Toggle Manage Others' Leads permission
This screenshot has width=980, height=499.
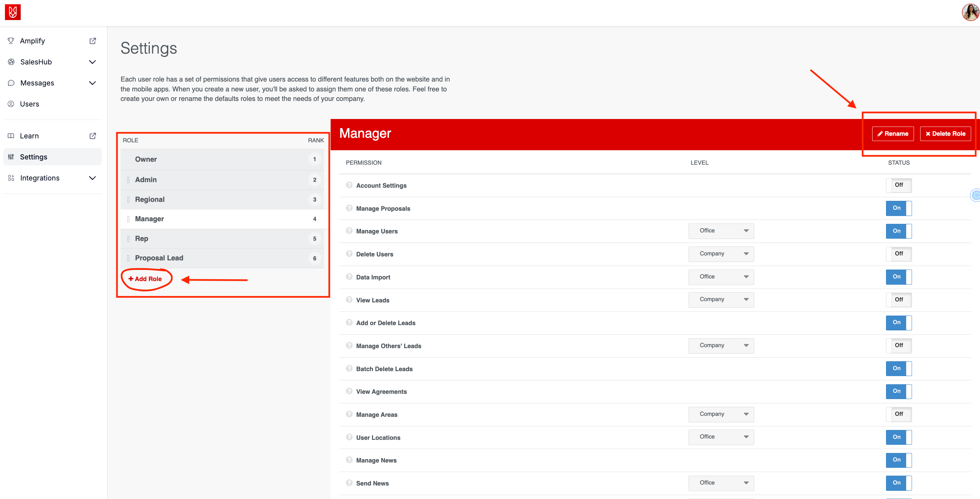click(898, 345)
